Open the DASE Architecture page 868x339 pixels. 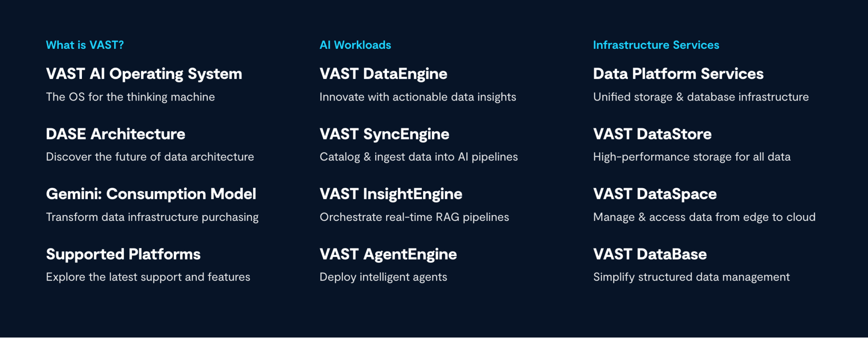pos(116,134)
